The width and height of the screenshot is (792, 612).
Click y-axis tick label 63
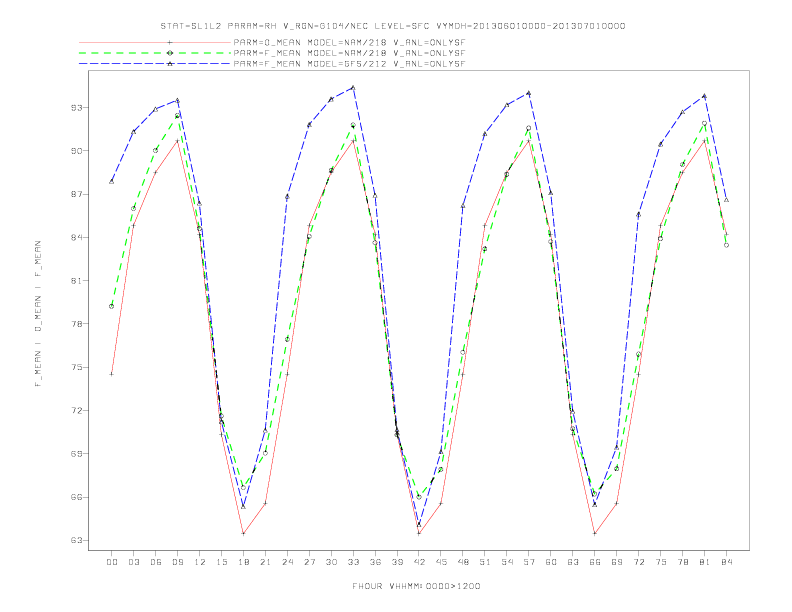point(77,540)
